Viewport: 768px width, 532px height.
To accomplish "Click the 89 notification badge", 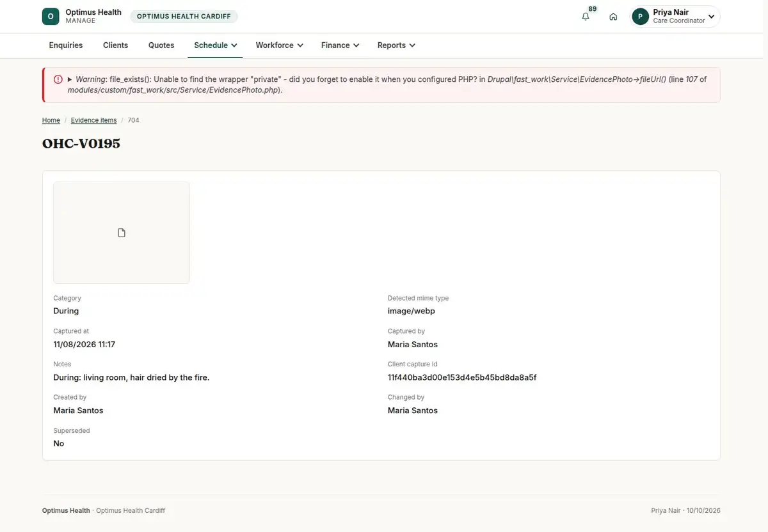I will click(x=593, y=9).
